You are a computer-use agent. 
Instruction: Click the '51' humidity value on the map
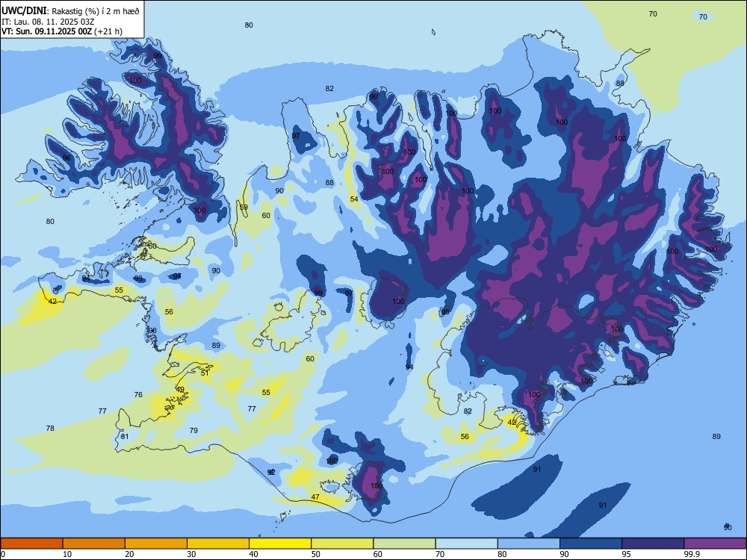coord(205,373)
